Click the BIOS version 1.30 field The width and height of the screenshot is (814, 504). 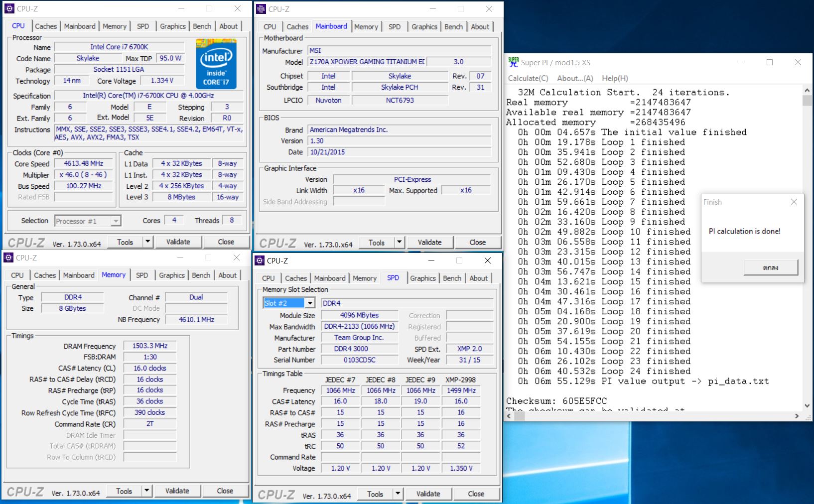(400, 141)
